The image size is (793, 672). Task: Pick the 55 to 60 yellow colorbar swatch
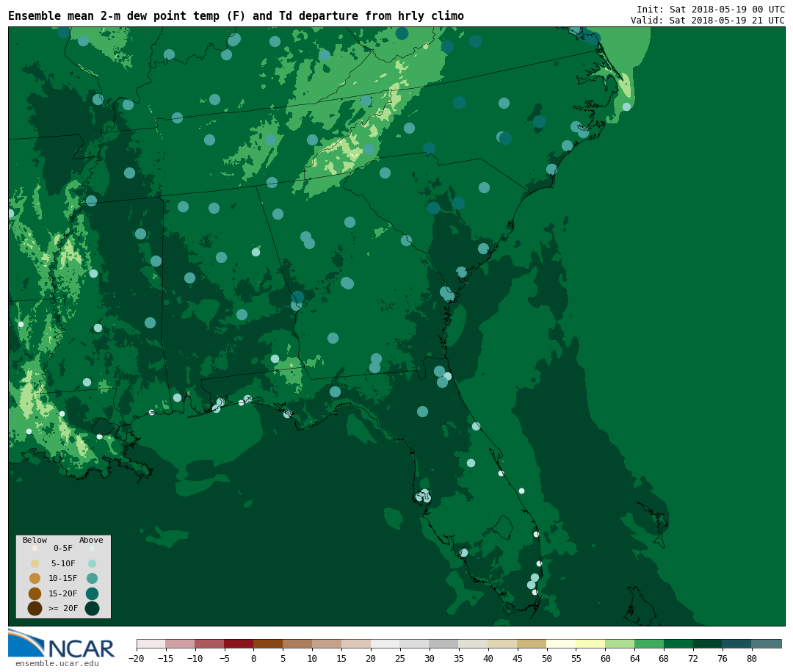coord(590,643)
